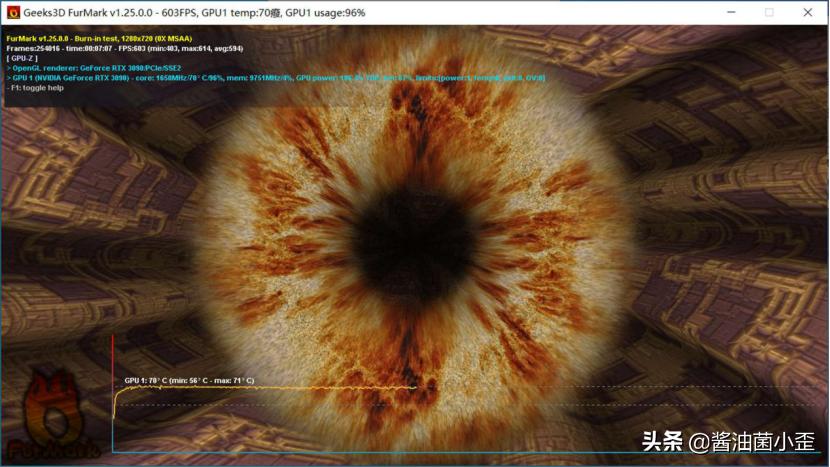The image size is (830, 467).
Task: Maximize the FurMark window
Action: click(769, 13)
